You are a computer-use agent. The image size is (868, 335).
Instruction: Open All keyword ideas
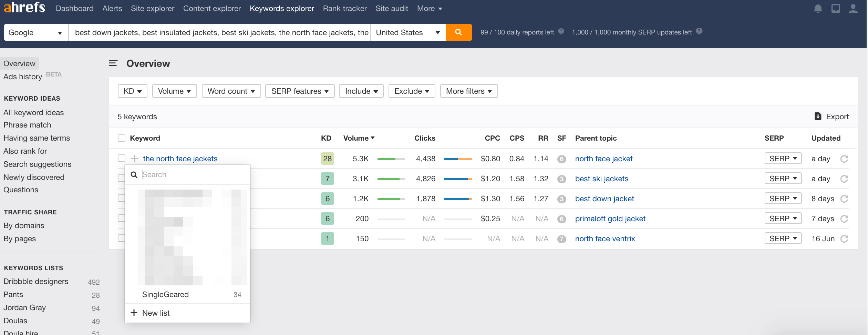[33, 112]
